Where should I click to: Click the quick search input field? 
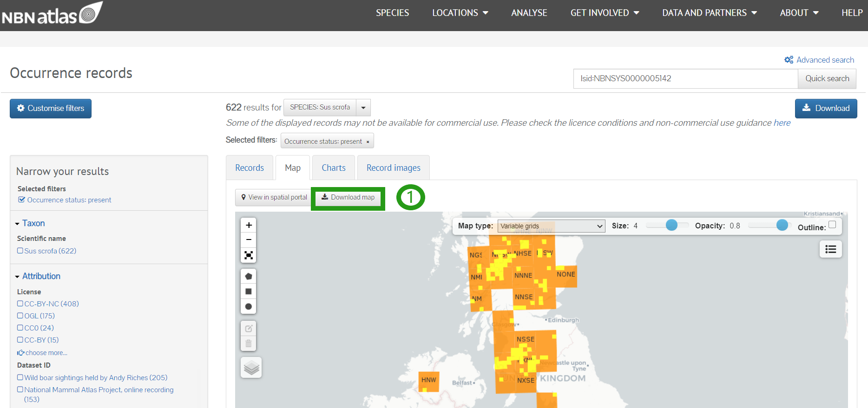pyautogui.click(x=685, y=78)
